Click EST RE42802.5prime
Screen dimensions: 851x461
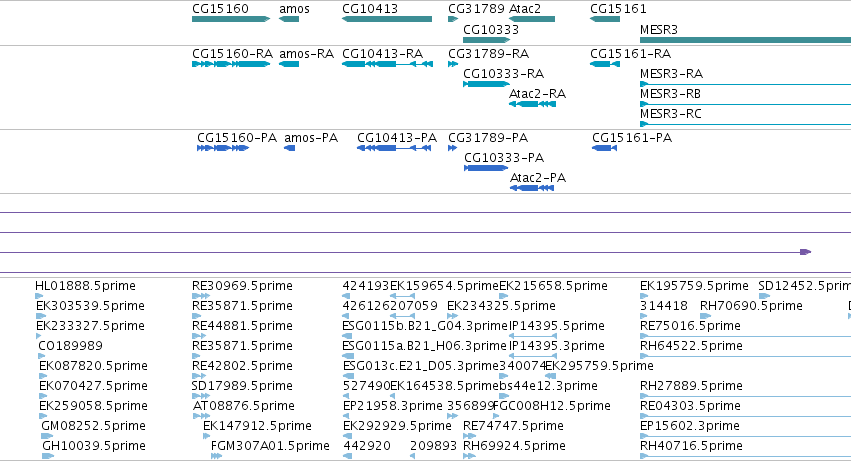(242, 367)
